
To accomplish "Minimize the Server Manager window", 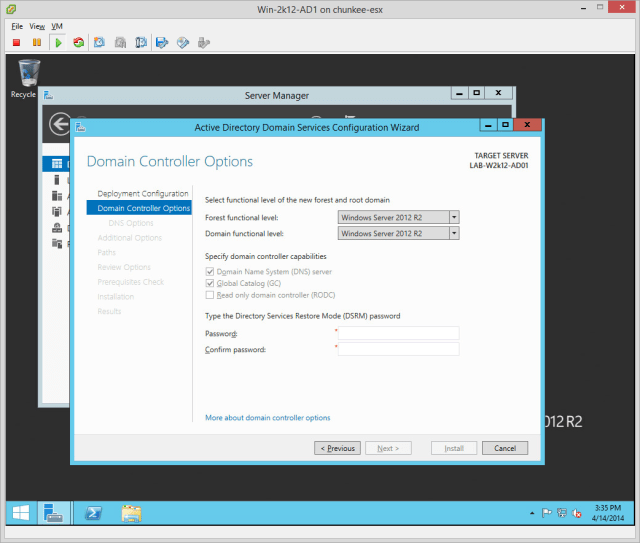I will (459, 93).
